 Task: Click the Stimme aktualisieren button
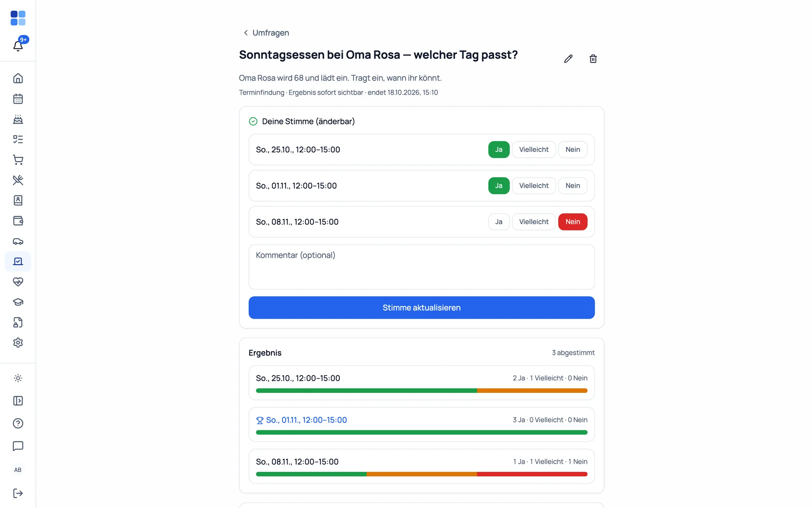(x=421, y=308)
